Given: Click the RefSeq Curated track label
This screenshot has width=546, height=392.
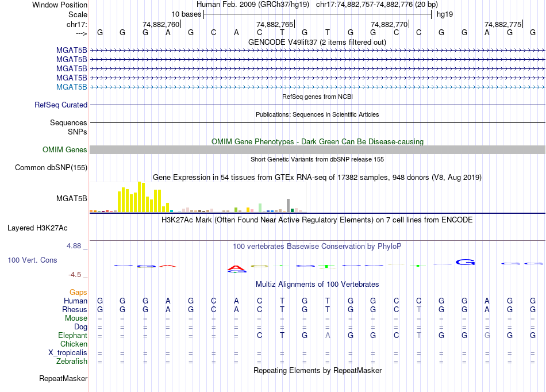Looking at the screenshot, I should click(x=61, y=105).
